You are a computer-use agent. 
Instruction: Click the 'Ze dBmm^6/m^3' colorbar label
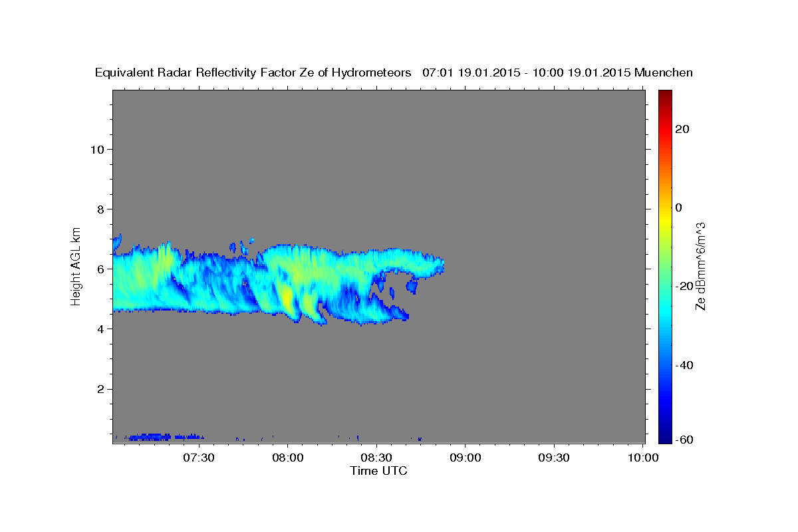coord(700,266)
